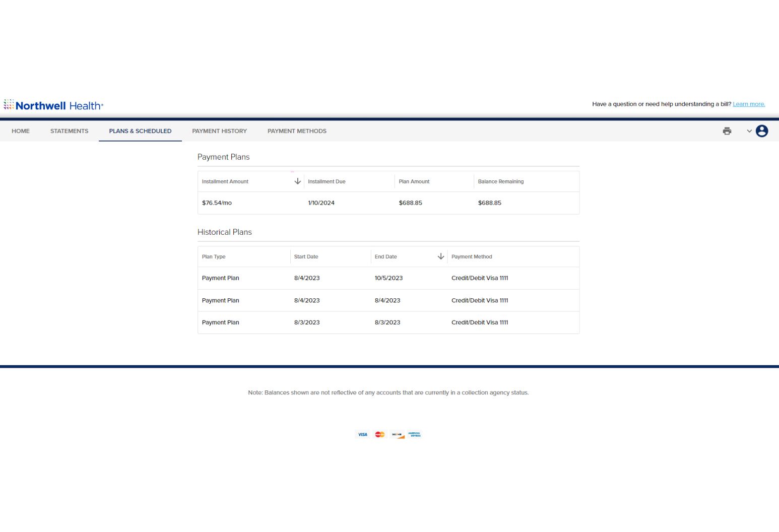Open the Payment Methods tab

[x=297, y=131]
